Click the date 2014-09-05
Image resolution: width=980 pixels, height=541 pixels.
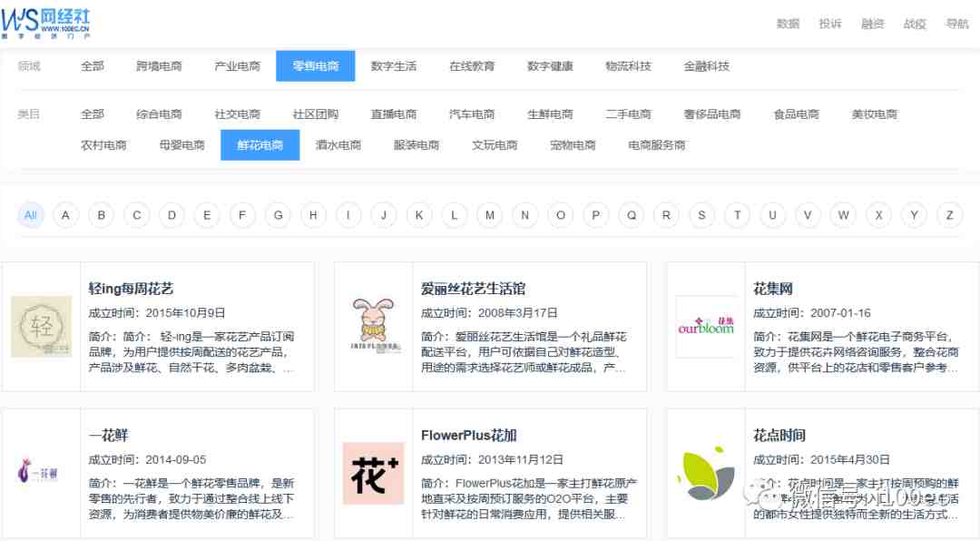[x=176, y=459]
